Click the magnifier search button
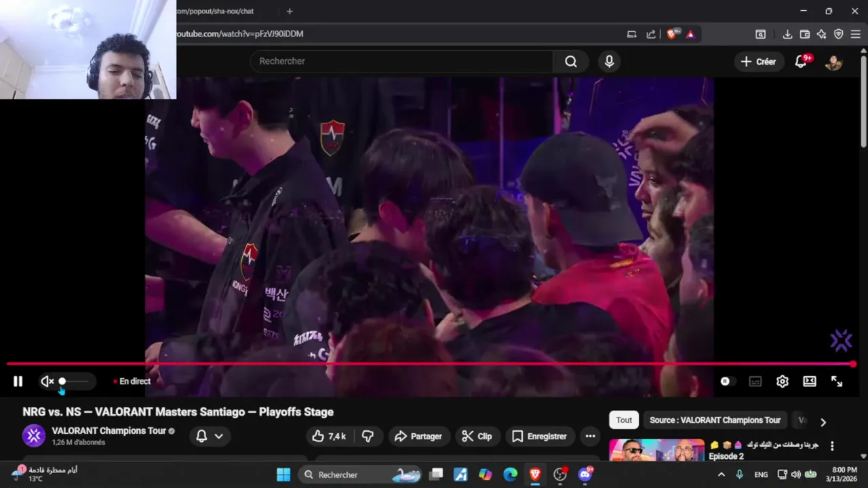 (571, 62)
